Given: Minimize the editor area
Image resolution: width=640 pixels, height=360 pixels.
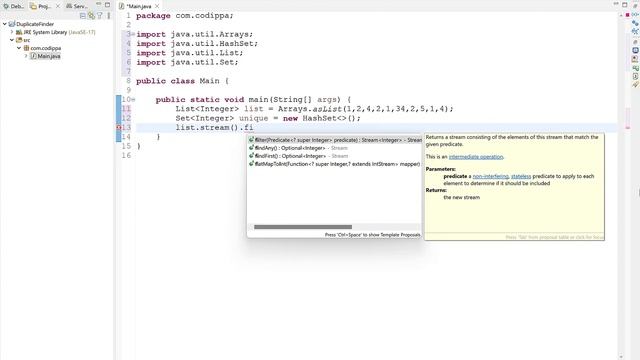Looking at the screenshot, I should pos(616,4).
